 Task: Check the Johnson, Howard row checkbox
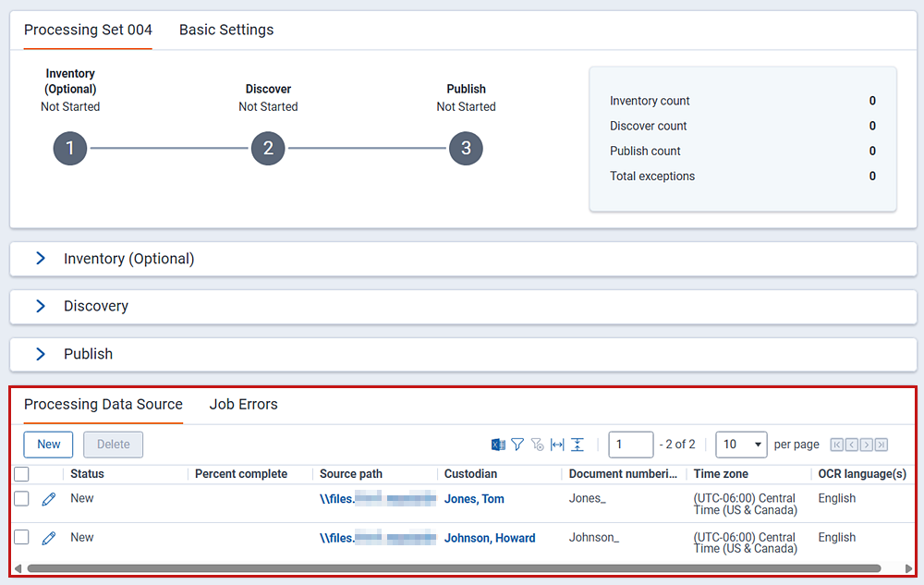(x=24, y=537)
